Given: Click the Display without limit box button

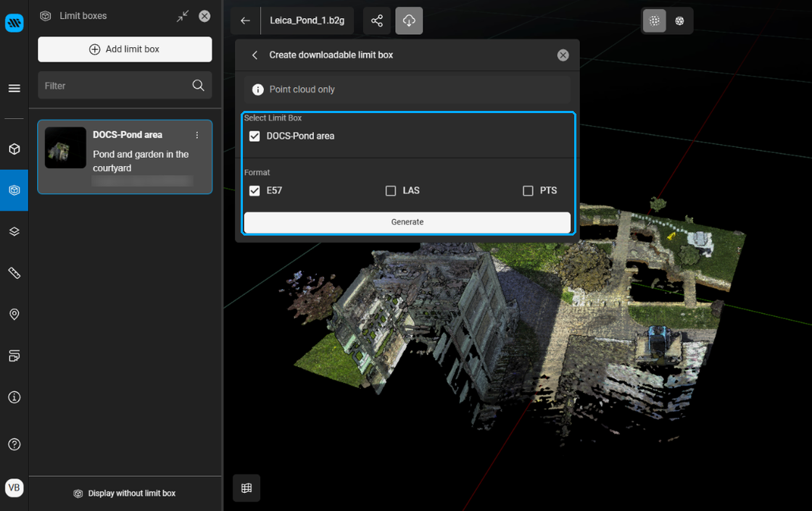Looking at the screenshot, I should pos(125,494).
